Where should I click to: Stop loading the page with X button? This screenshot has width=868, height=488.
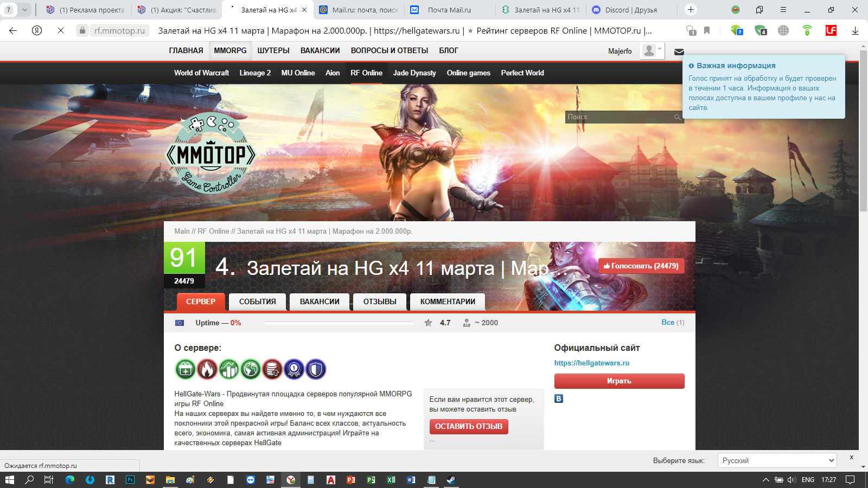coord(61,31)
